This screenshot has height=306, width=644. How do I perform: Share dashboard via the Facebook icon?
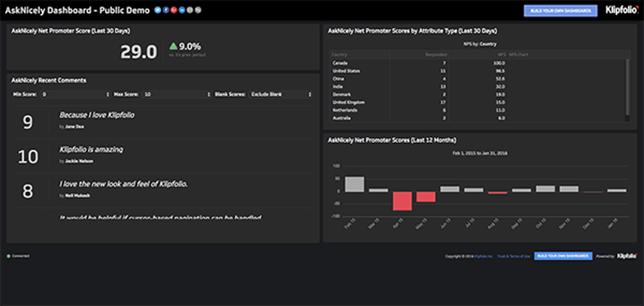coord(166,10)
